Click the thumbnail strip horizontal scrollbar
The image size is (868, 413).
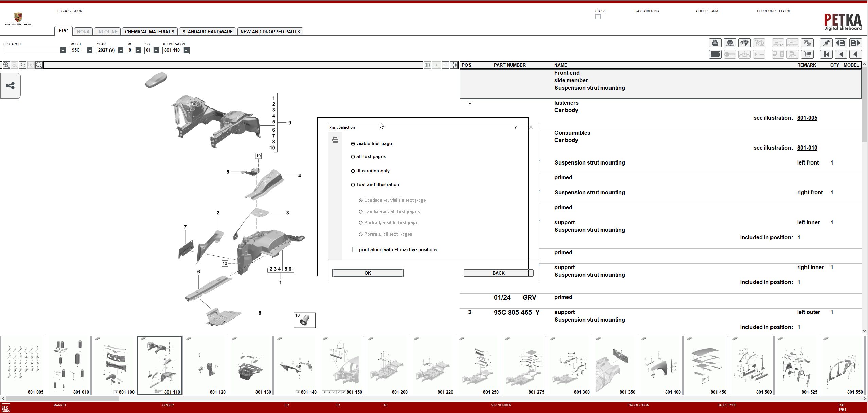click(x=63, y=398)
